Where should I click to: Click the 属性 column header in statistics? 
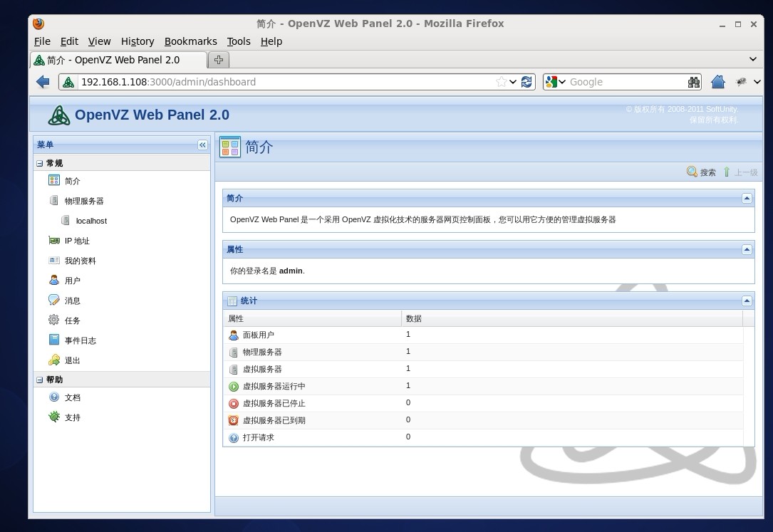click(313, 318)
